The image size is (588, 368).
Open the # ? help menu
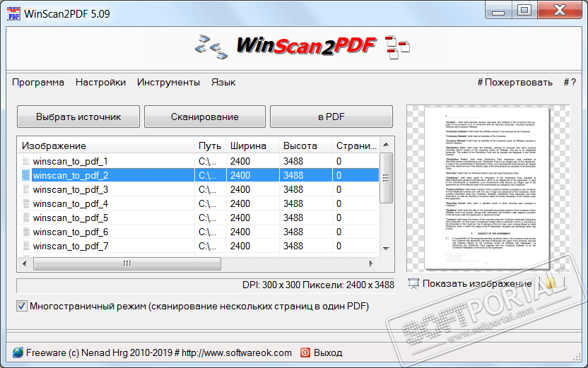570,82
